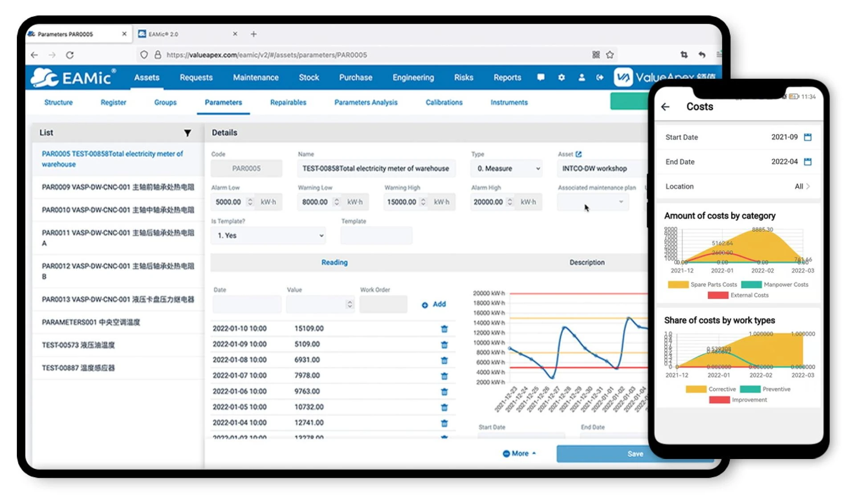Open the user profile icon
855x504 pixels.
pos(582,77)
